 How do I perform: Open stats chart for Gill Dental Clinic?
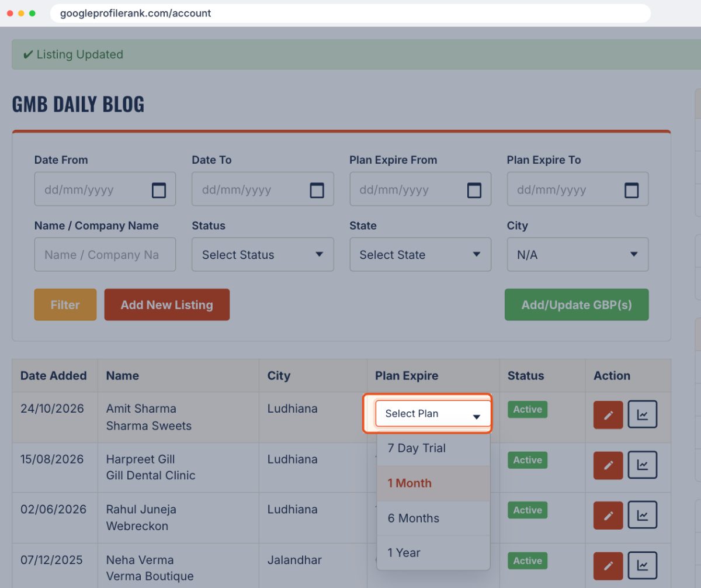643,465
